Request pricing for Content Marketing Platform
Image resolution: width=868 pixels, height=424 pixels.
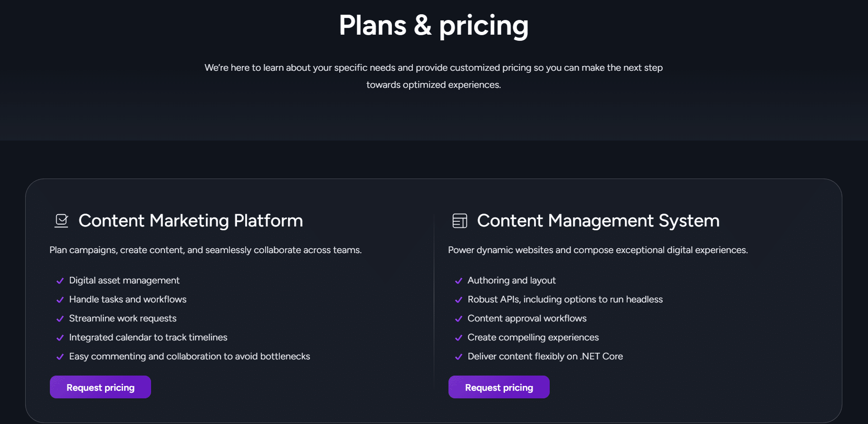(x=100, y=387)
